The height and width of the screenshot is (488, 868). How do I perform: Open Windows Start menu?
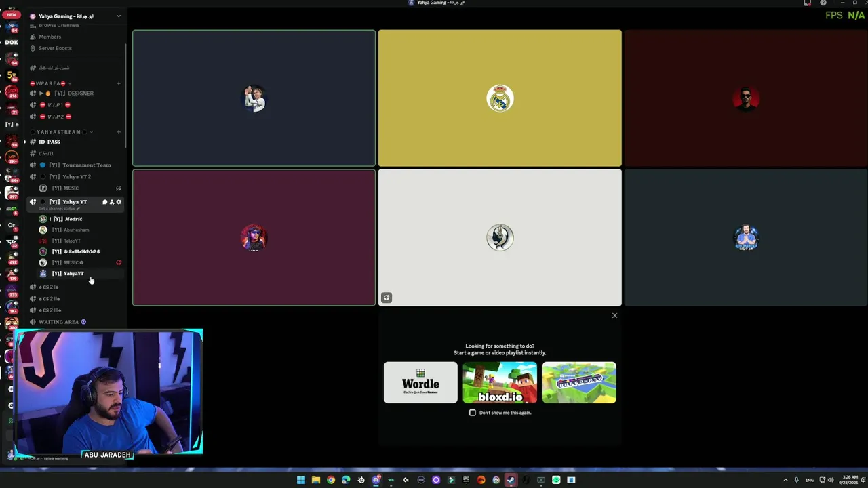[x=301, y=480]
